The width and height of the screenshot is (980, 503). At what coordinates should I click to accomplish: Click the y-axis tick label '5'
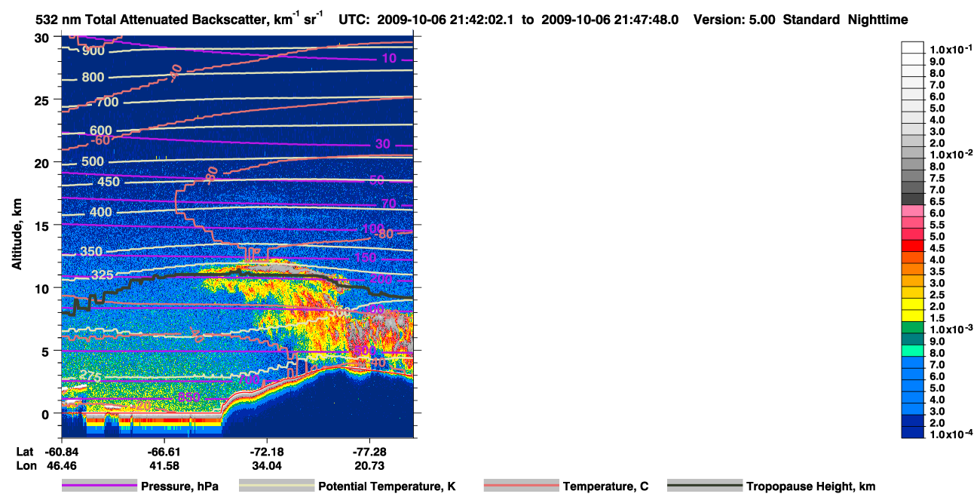47,351
